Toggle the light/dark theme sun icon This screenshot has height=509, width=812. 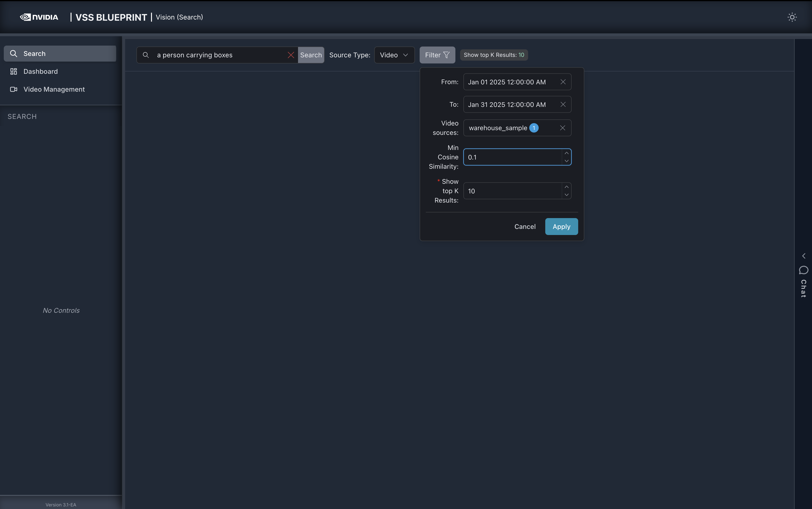792,17
